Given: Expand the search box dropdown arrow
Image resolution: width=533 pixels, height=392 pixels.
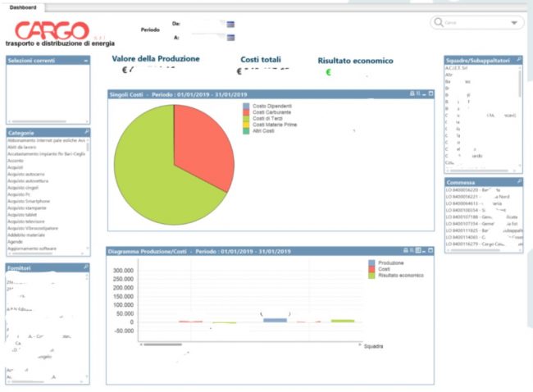Looking at the screenshot, I should click(515, 23).
